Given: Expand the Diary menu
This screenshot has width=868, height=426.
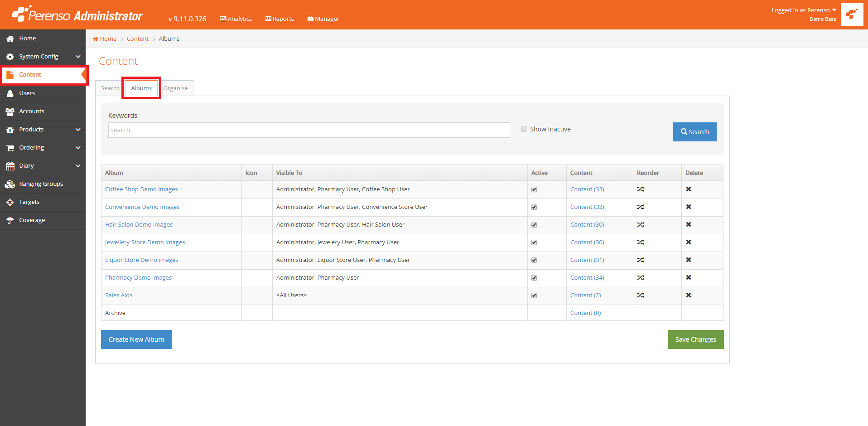Looking at the screenshot, I should (43, 166).
